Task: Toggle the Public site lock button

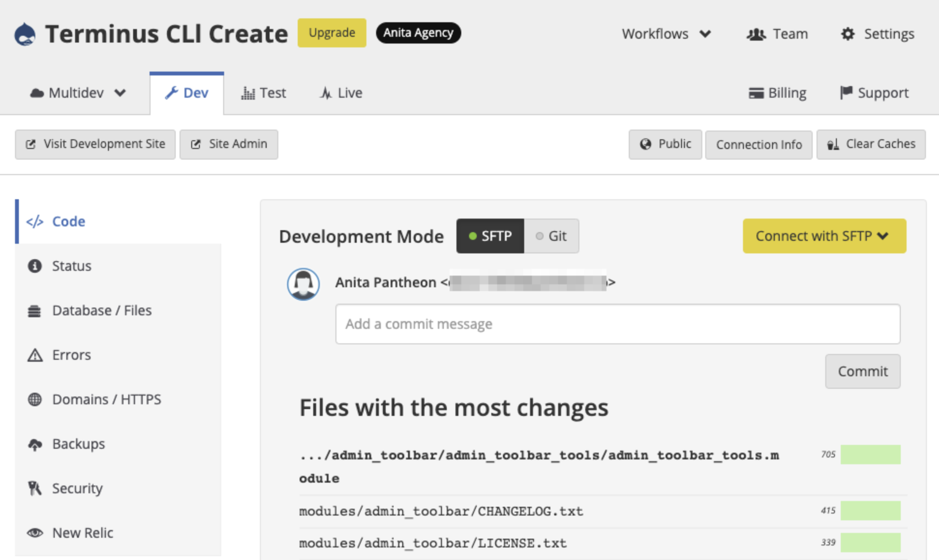Action: pos(665,144)
